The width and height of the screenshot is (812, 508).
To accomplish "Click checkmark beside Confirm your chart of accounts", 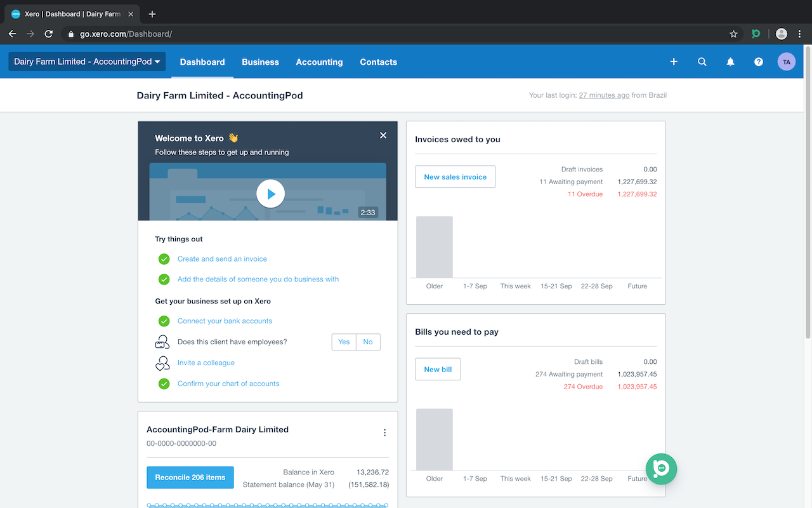I will (x=164, y=384).
